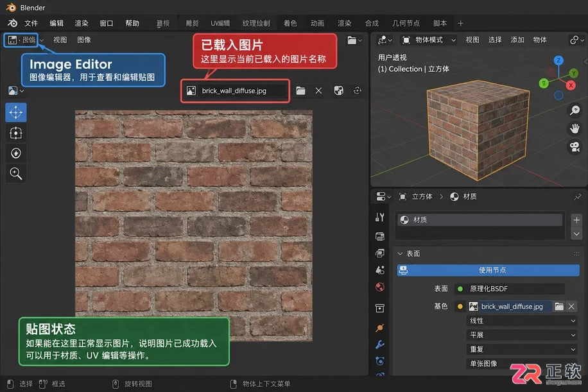Switch to the UV编辑 workspace tab
The image size is (588, 392).
coord(220,23)
